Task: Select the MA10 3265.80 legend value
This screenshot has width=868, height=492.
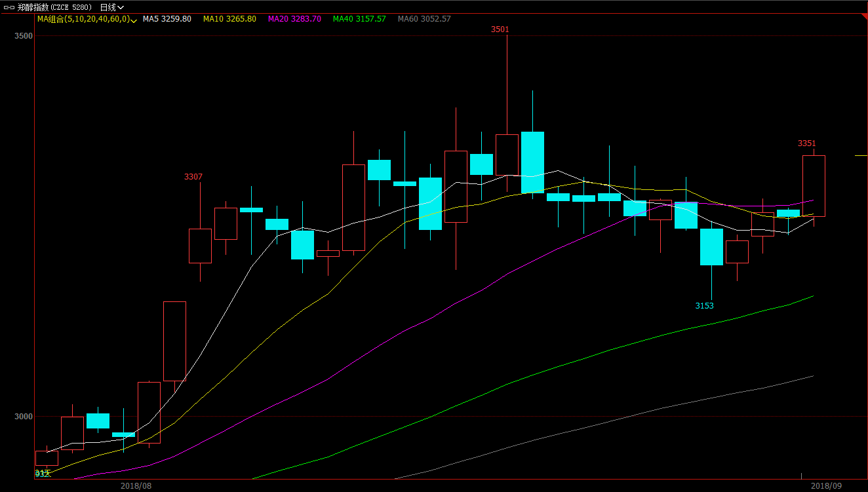Action: 229,19
